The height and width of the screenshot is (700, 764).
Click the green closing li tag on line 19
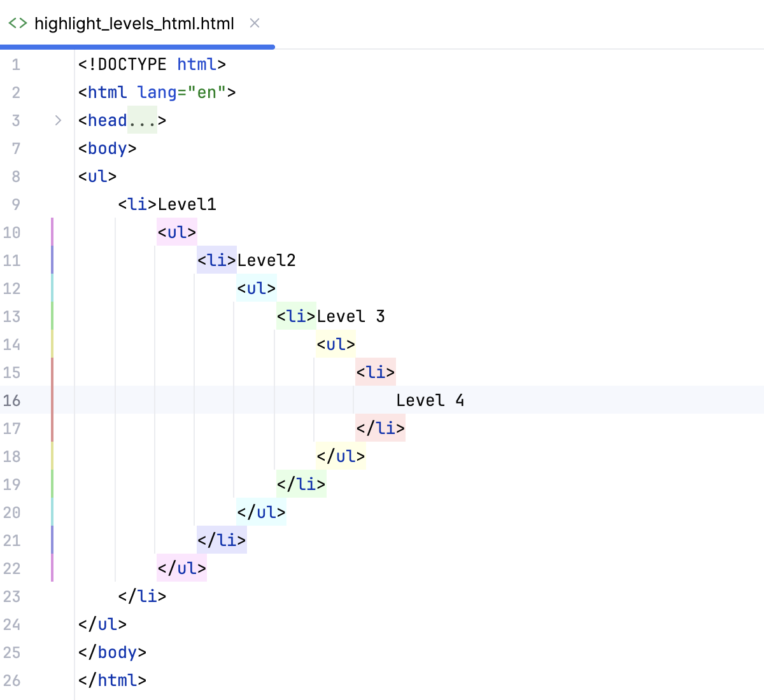[301, 484]
